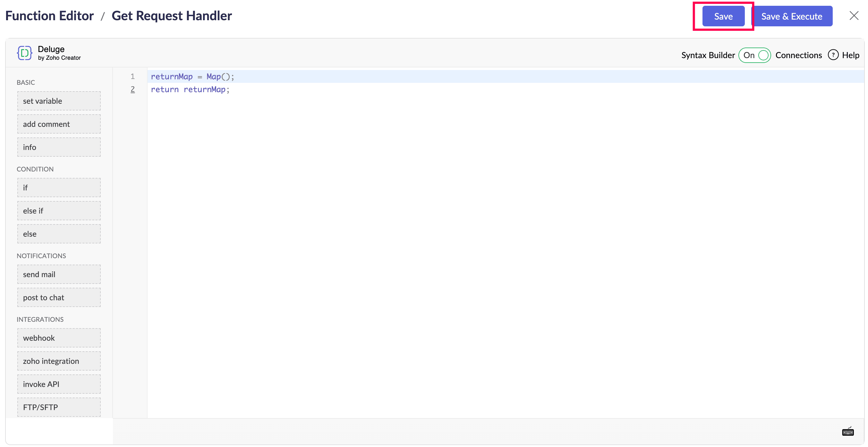Select the zoho integration block
Viewport: 868px width, 447px height.
pos(59,361)
